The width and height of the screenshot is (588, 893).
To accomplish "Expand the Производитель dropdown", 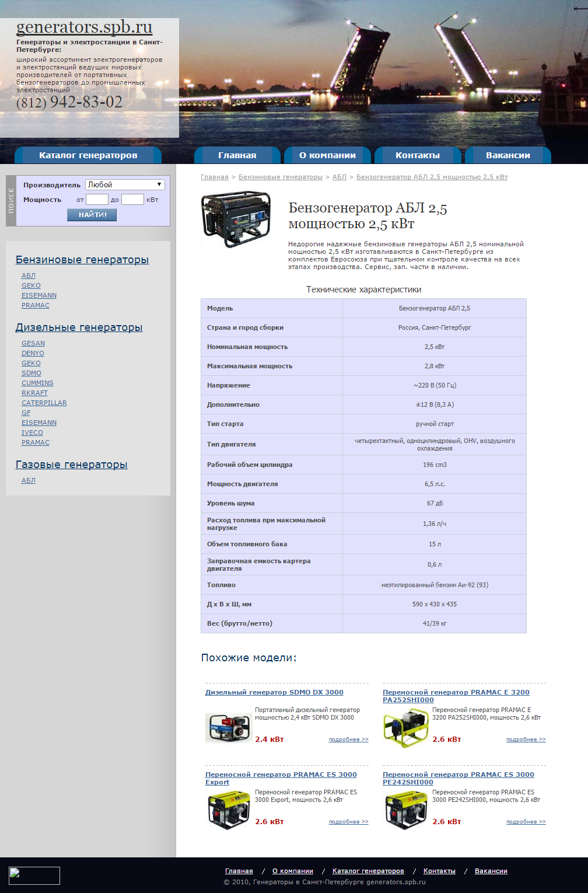I will tap(125, 184).
